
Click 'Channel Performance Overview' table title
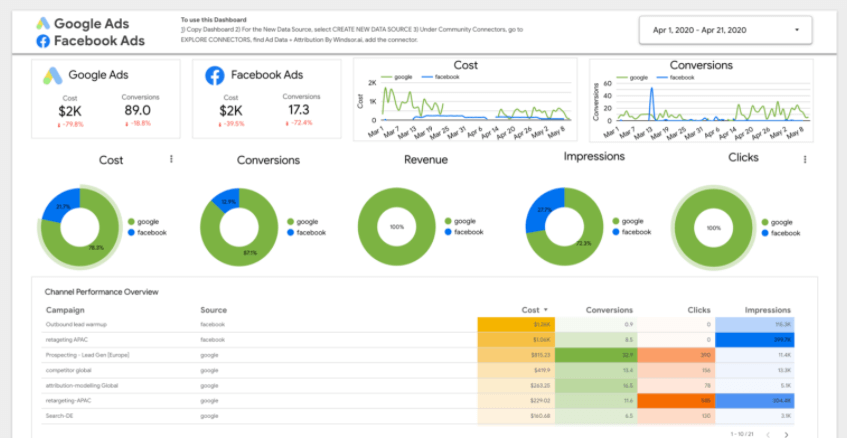102,292
